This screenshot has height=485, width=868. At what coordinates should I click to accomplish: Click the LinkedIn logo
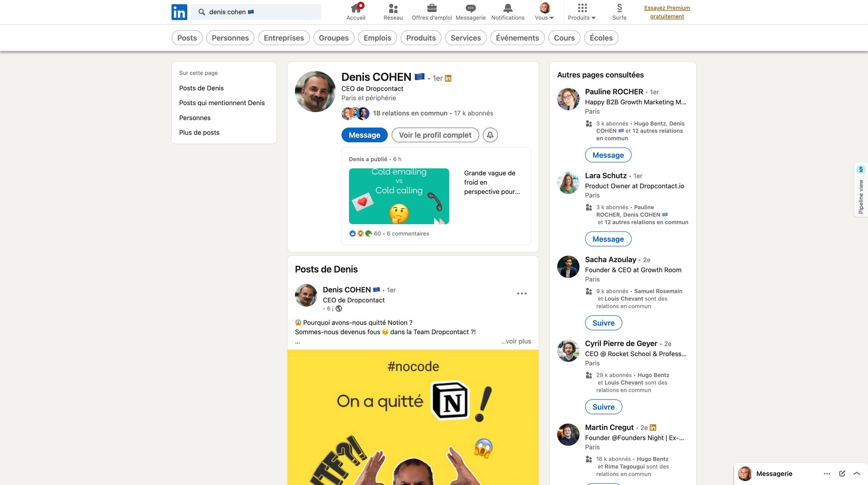[x=179, y=12]
